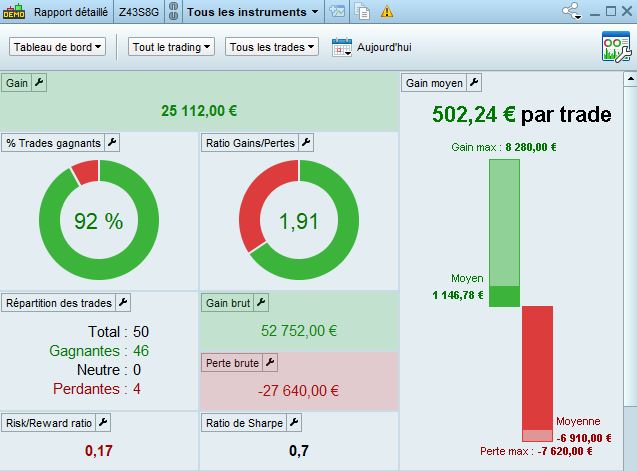Click the 1 146,78 € average gain value
The width and height of the screenshot is (637, 471).
(458, 295)
